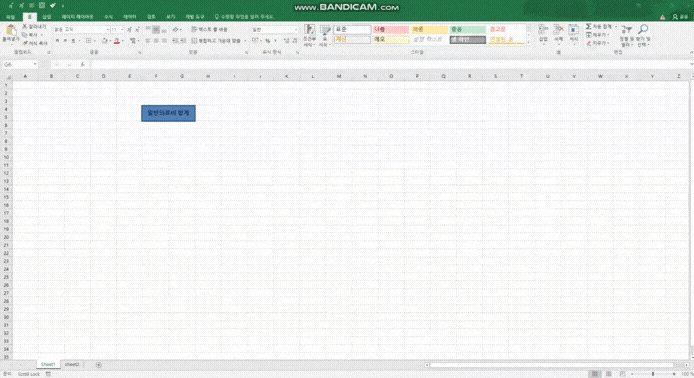Toggle Bold formatting
The image size is (694, 378).
point(57,41)
